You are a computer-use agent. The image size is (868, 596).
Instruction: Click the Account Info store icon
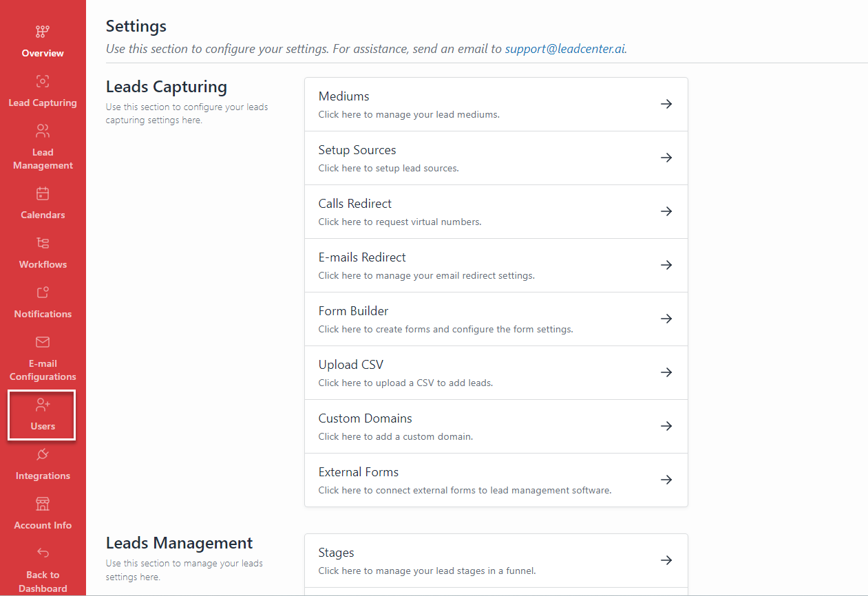[43, 504]
